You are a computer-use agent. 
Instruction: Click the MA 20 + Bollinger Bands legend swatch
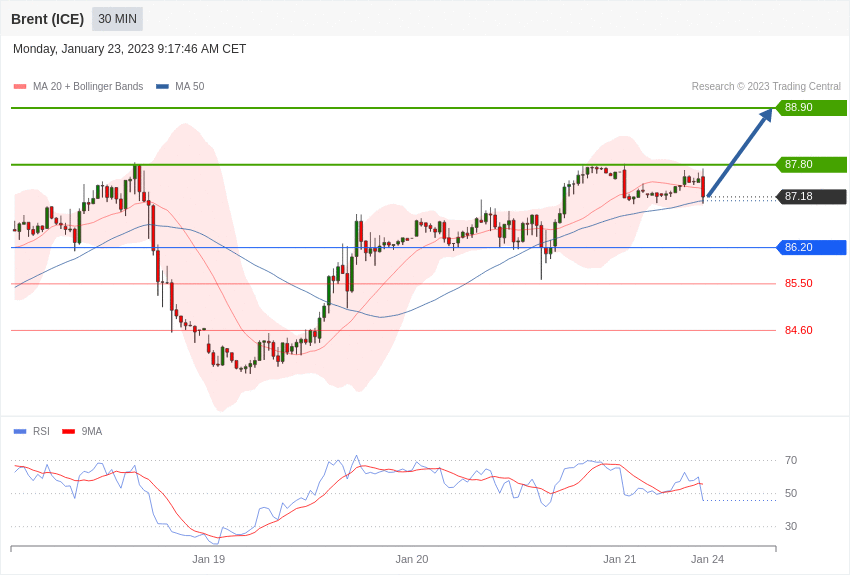click(20, 87)
